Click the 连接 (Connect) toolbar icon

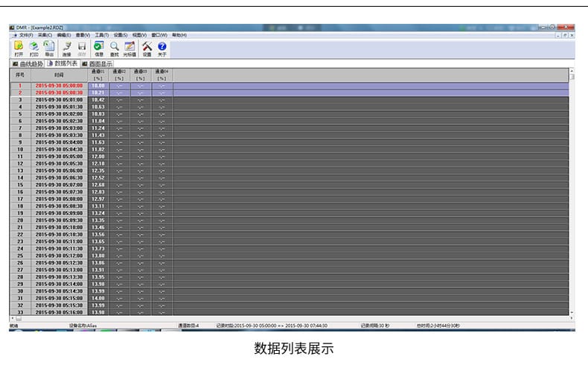coord(67,48)
